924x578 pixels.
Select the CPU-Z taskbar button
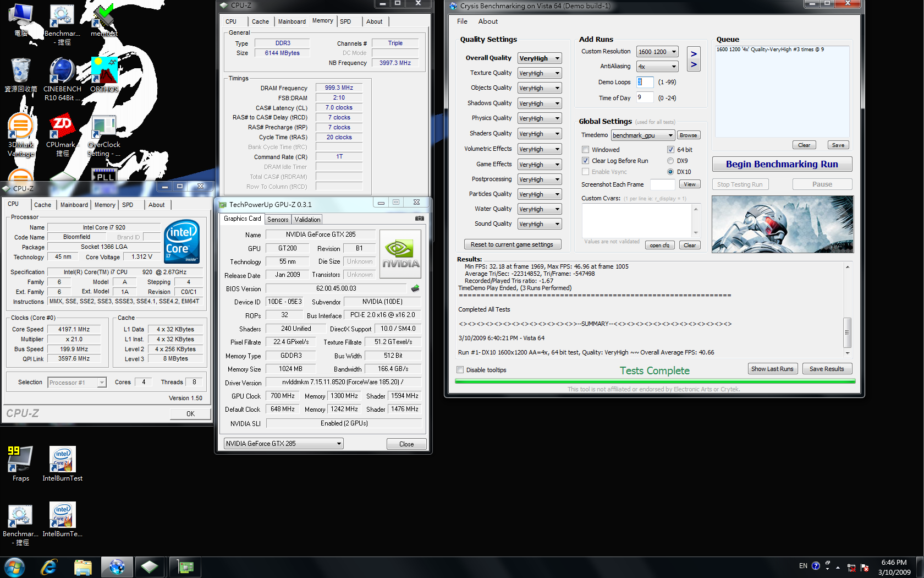point(150,567)
